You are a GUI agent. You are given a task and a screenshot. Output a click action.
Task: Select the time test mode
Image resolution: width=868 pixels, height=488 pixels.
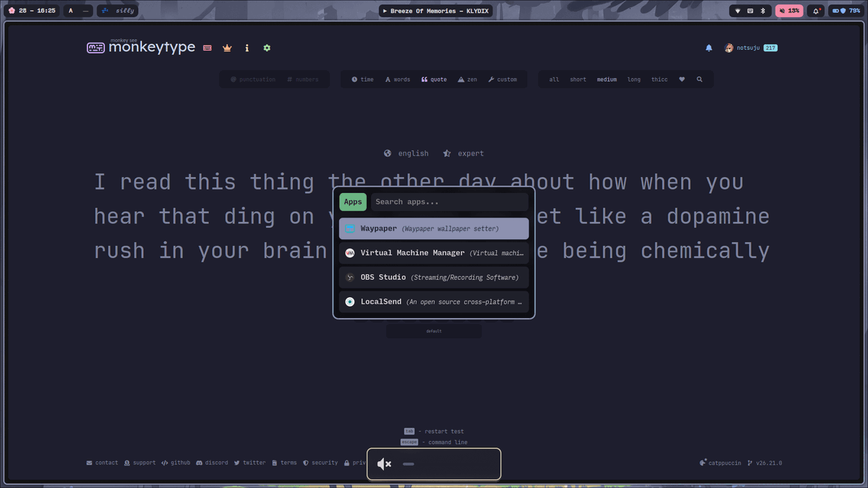pos(362,80)
